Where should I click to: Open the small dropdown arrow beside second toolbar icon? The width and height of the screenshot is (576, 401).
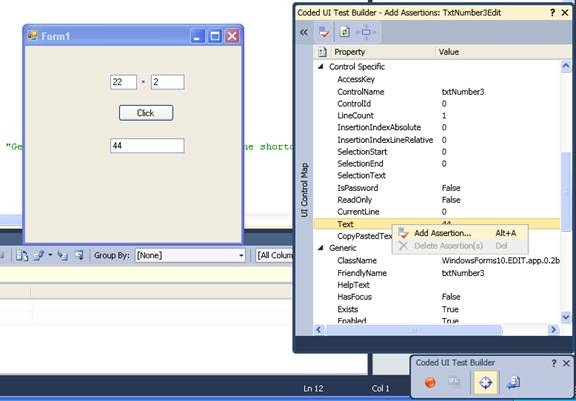[x=50, y=255]
